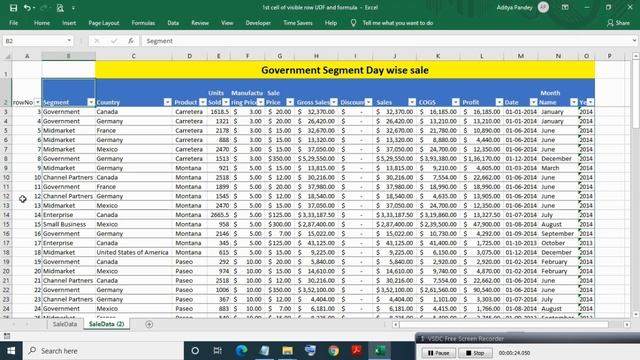Switch to the Home tab

42,23
